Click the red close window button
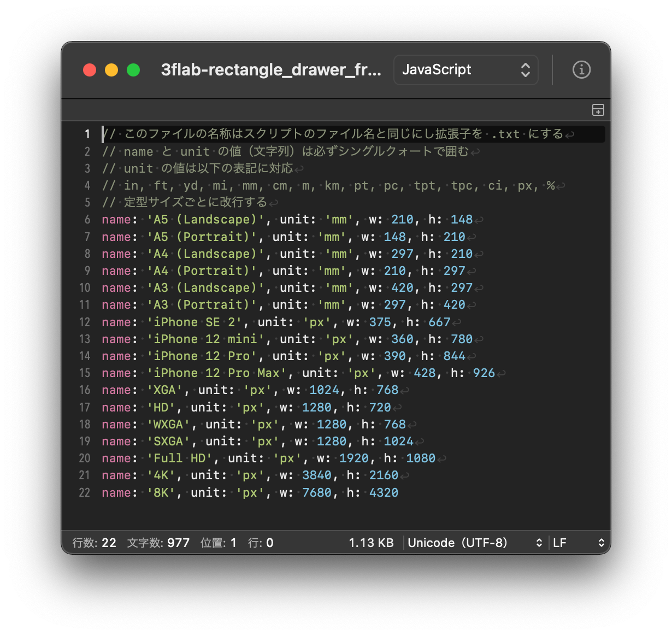672x635 pixels. point(90,70)
